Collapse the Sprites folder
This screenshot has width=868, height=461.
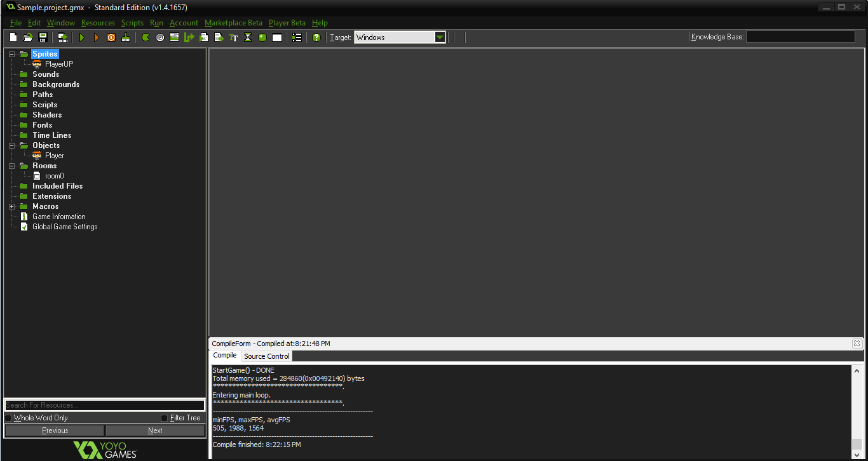(11, 54)
